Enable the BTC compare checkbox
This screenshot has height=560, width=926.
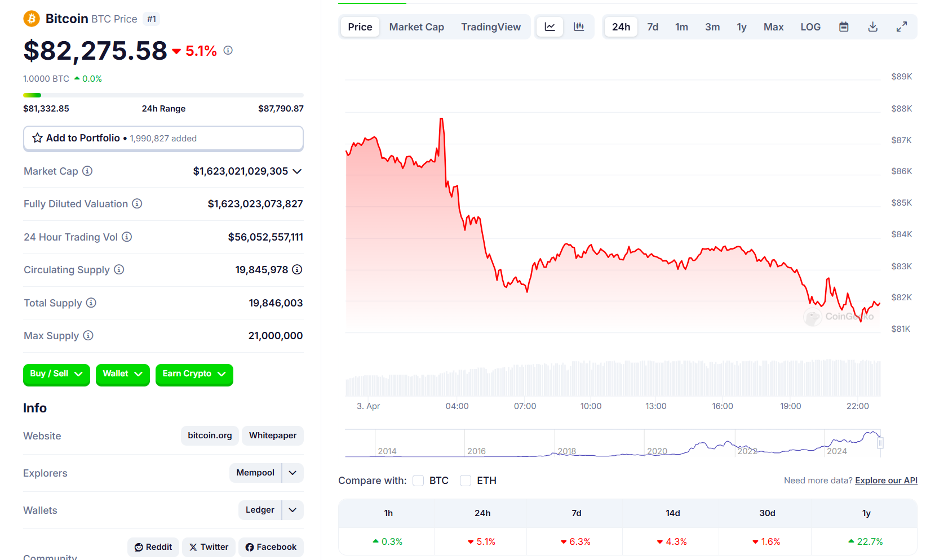tap(418, 481)
